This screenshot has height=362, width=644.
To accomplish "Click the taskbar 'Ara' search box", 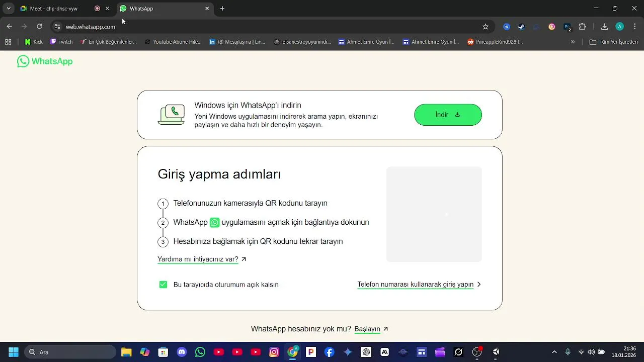I will tap(70, 352).
